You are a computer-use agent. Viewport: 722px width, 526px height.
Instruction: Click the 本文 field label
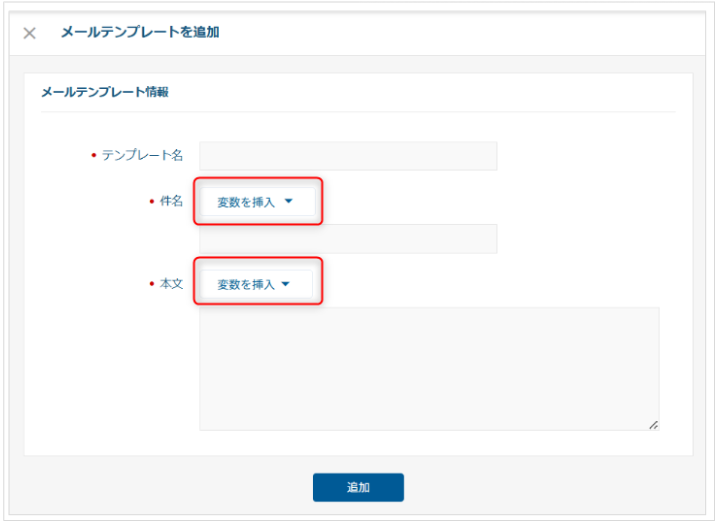(x=171, y=284)
